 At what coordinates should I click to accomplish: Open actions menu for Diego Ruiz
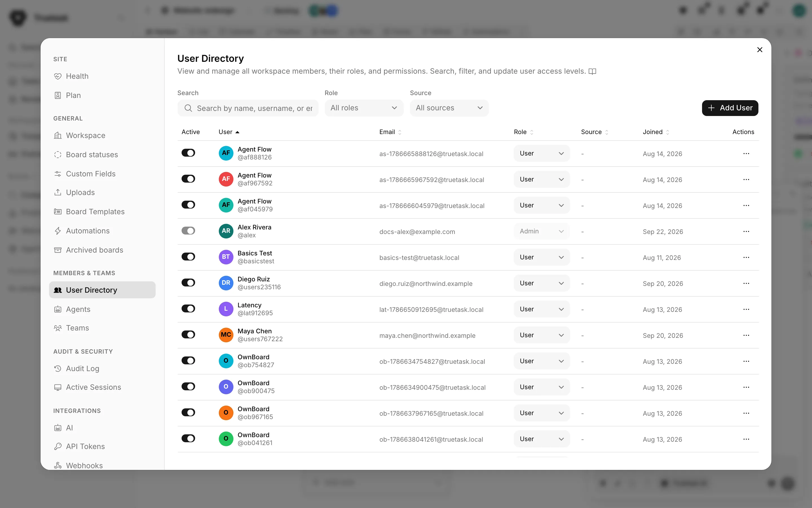click(746, 283)
